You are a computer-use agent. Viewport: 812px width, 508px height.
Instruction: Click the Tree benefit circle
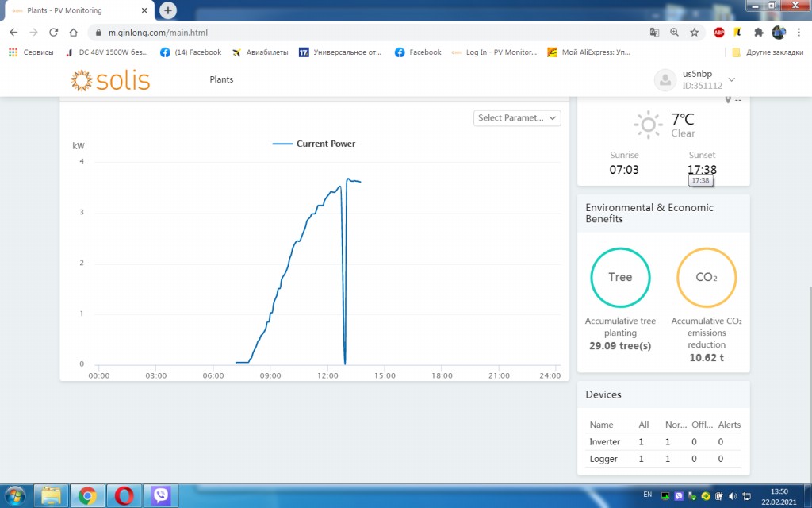click(x=620, y=278)
